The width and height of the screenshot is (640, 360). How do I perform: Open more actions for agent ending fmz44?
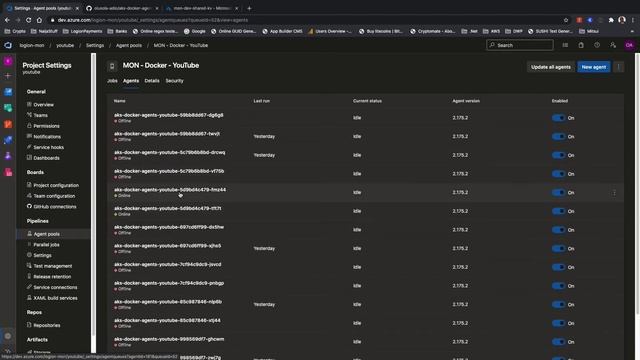click(614, 193)
